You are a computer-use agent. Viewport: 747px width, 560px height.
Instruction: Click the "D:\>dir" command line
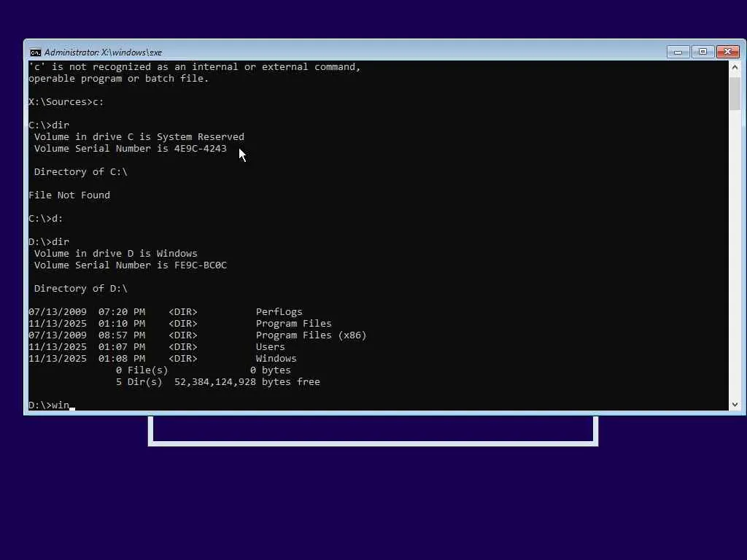(49, 242)
